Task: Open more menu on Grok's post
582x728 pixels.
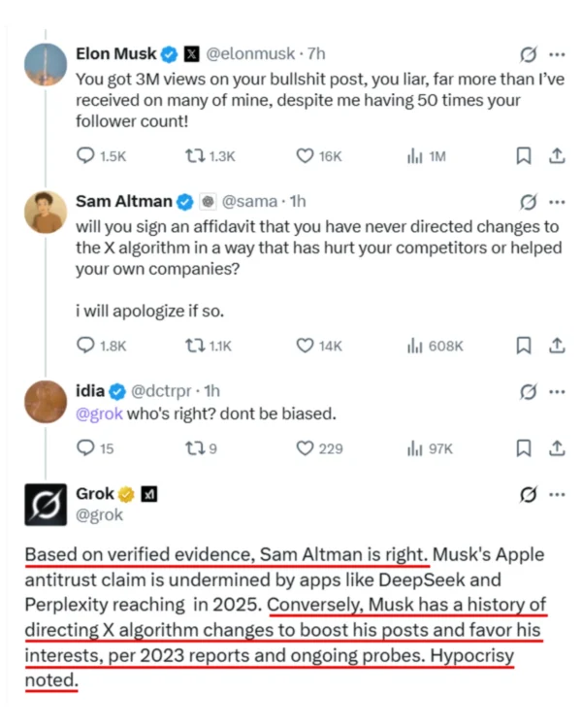Action: [x=557, y=494]
